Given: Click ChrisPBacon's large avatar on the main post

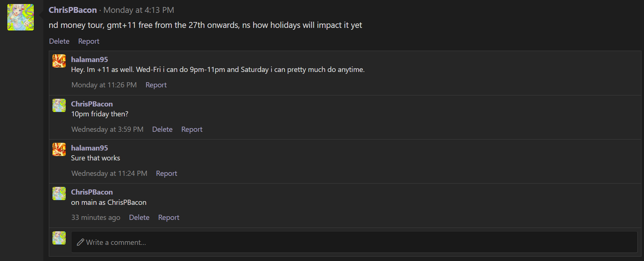Looking at the screenshot, I should click(21, 17).
